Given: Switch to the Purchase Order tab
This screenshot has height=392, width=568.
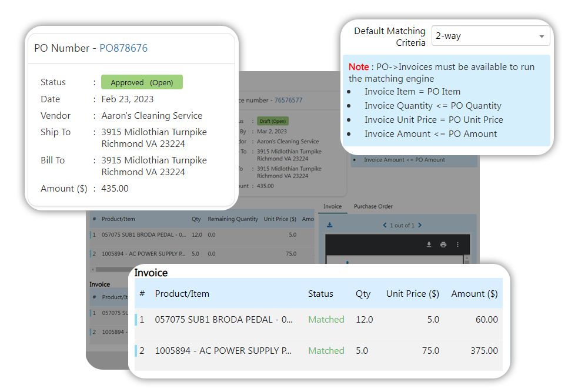Looking at the screenshot, I should tap(373, 206).
